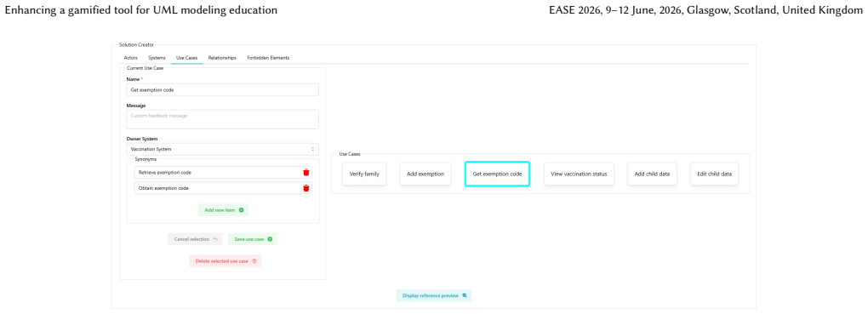Select the 'Get exemption code' use case card
This screenshot has width=868, height=314.
pyautogui.click(x=497, y=174)
